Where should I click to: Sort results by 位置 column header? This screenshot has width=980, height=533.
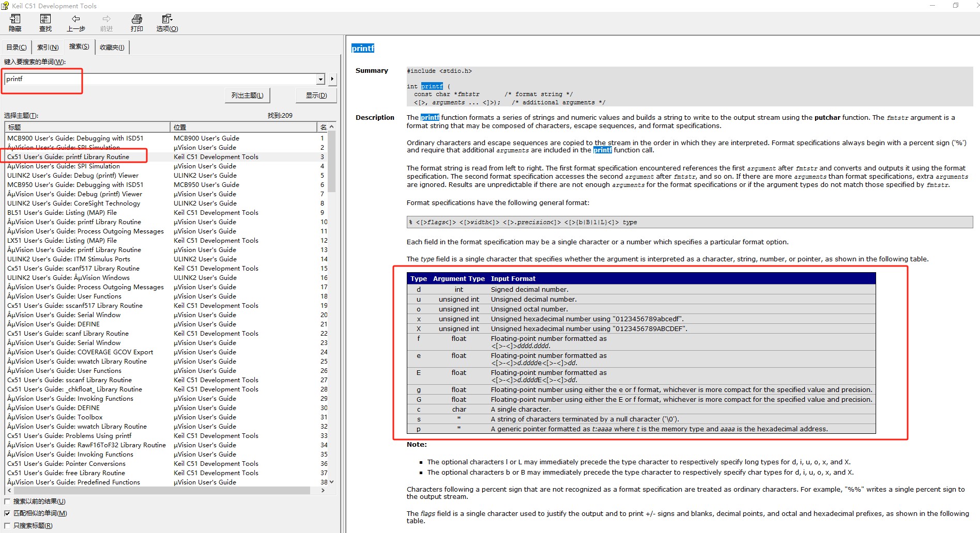243,127
